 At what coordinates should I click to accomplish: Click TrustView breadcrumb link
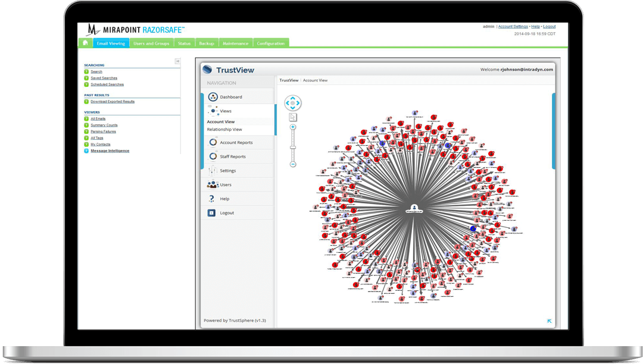coord(289,80)
